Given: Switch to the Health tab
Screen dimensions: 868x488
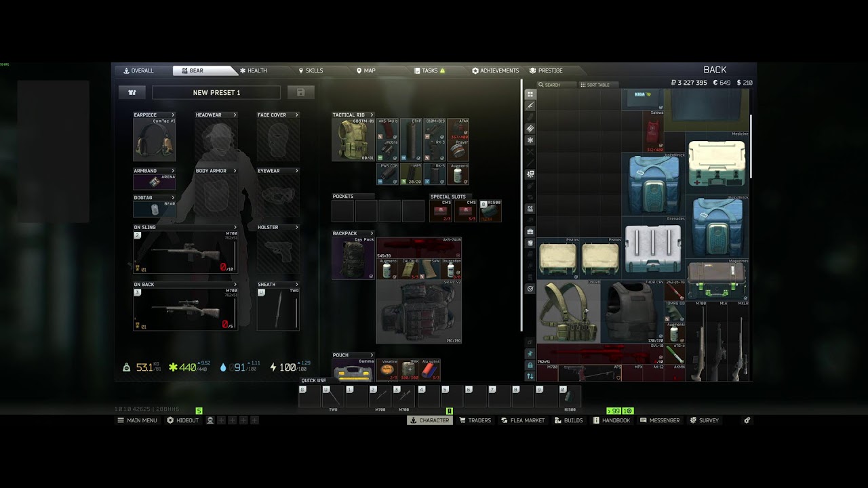Looking at the screenshot, I should [253, 70].
